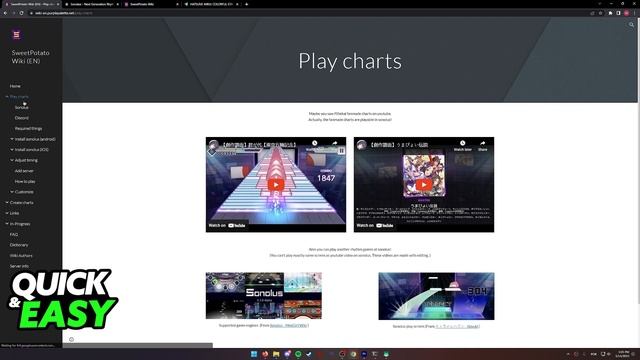This screenshot has width=640, height=360.
Task: Expand Create charts section arrow
Action: [7, 202]
